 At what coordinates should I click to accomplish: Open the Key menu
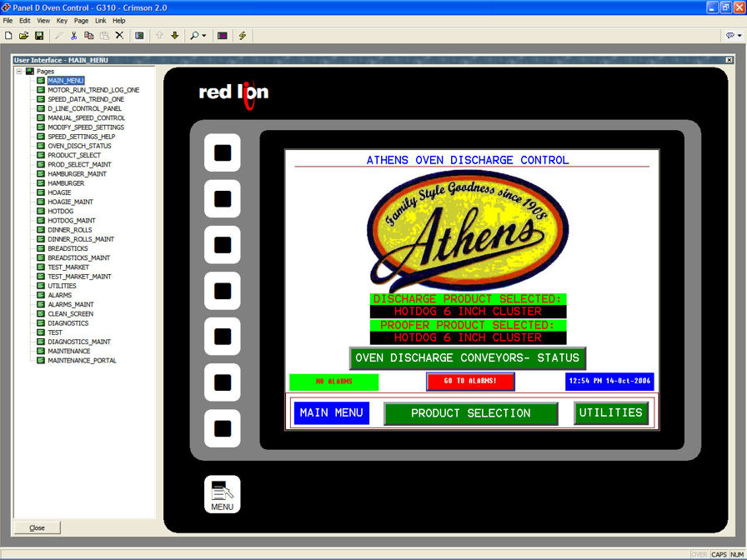click(x=62, y=21)
